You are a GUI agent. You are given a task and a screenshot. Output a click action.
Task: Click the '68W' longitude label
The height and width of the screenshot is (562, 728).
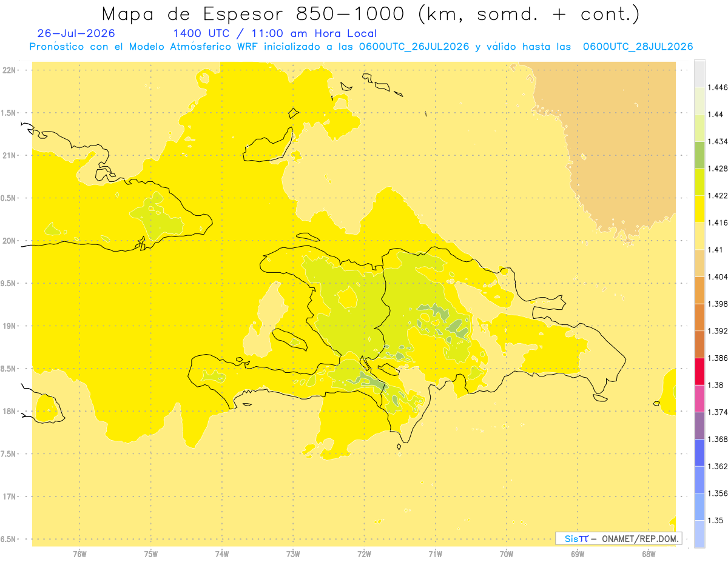[649, 554]
